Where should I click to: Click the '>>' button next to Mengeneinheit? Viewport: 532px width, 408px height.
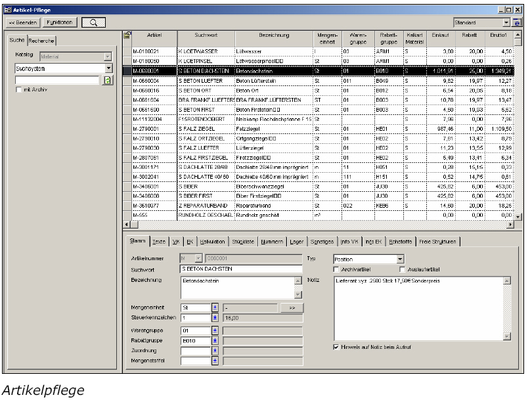(292, 308)
